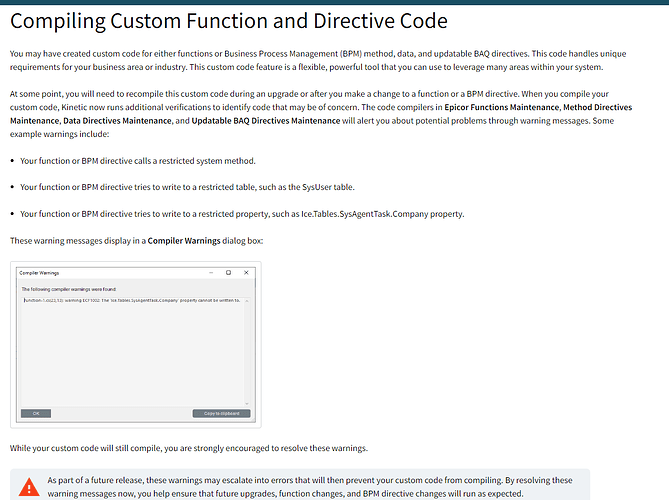Click the maximize icon in Compiler Warnings dialog
Screen dimensions: 669x500
[228, 273]
